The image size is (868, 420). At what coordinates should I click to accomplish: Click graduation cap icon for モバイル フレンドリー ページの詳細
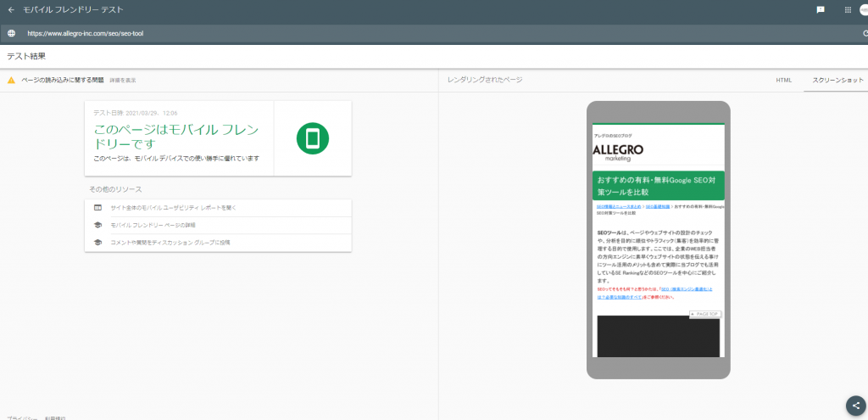pyautogui.click(x=97, y=225)
